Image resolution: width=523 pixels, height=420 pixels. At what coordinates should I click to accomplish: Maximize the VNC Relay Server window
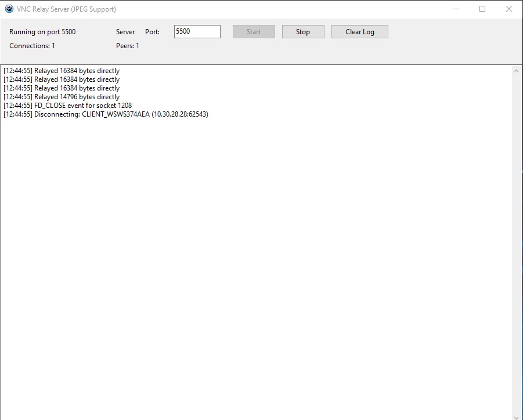482,9
